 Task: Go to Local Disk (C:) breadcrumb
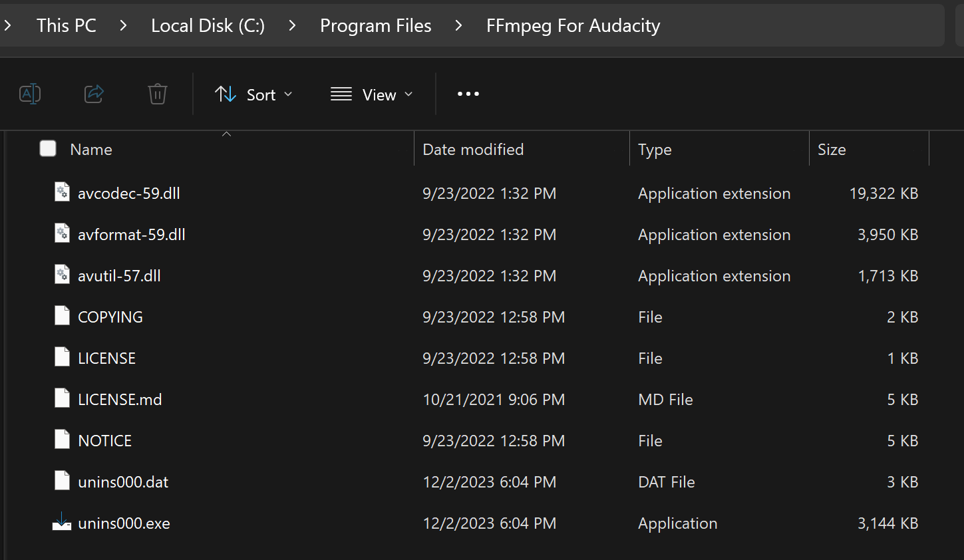[208, 25]
